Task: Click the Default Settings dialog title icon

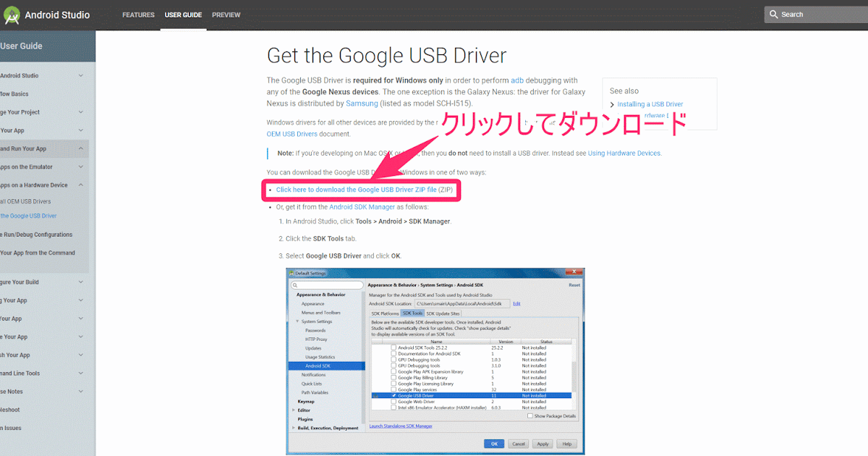Action: 292,273
